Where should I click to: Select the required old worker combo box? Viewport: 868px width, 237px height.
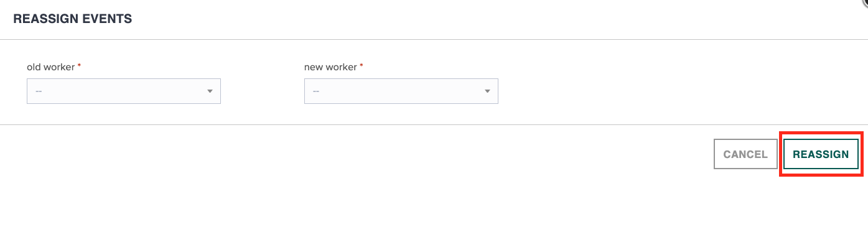(x=124, y=91)
